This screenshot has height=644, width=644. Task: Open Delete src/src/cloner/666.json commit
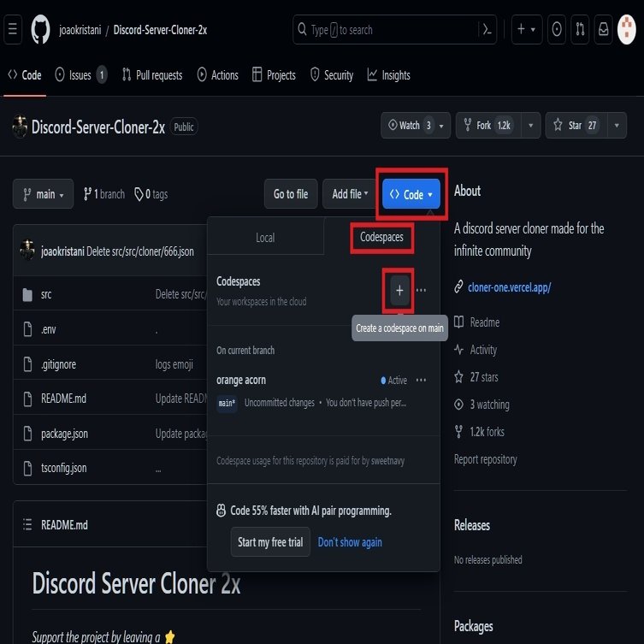point(140,251)
